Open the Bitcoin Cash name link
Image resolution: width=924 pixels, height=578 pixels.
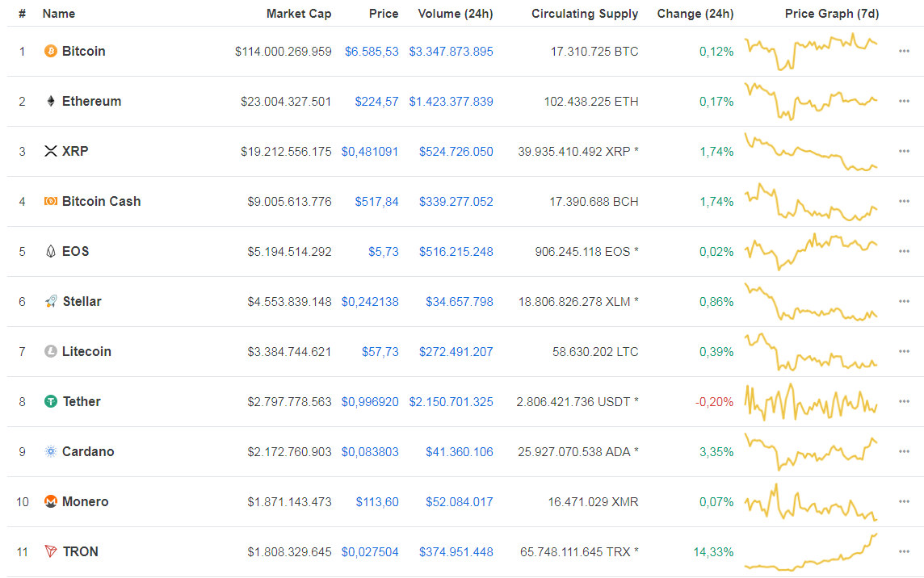[101, 202]
